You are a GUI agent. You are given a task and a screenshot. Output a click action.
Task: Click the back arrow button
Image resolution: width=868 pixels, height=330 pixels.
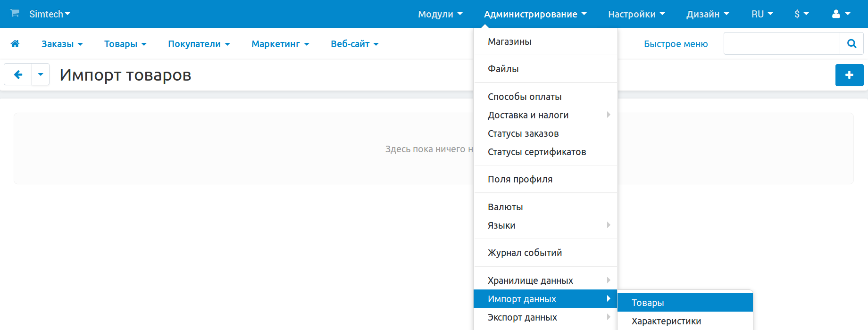(x=18, y=74)
